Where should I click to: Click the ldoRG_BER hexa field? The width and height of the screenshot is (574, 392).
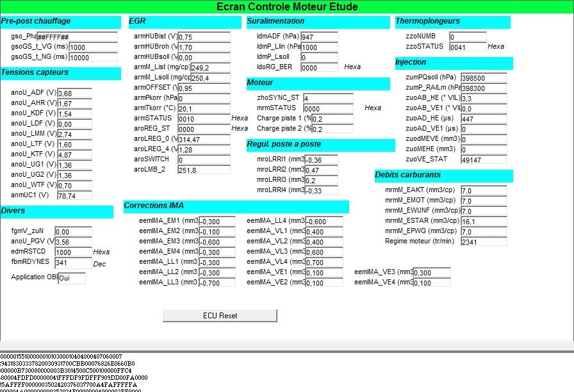click(319, 67)
